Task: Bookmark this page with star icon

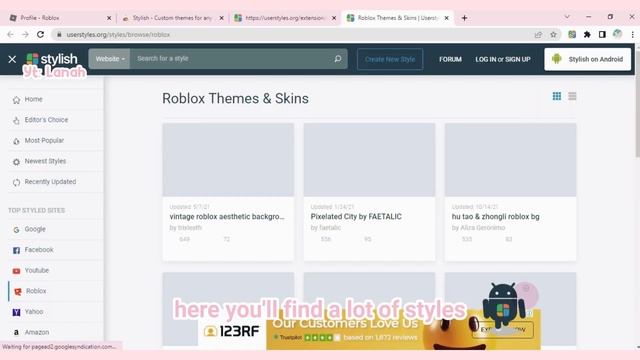Action: 553,35
